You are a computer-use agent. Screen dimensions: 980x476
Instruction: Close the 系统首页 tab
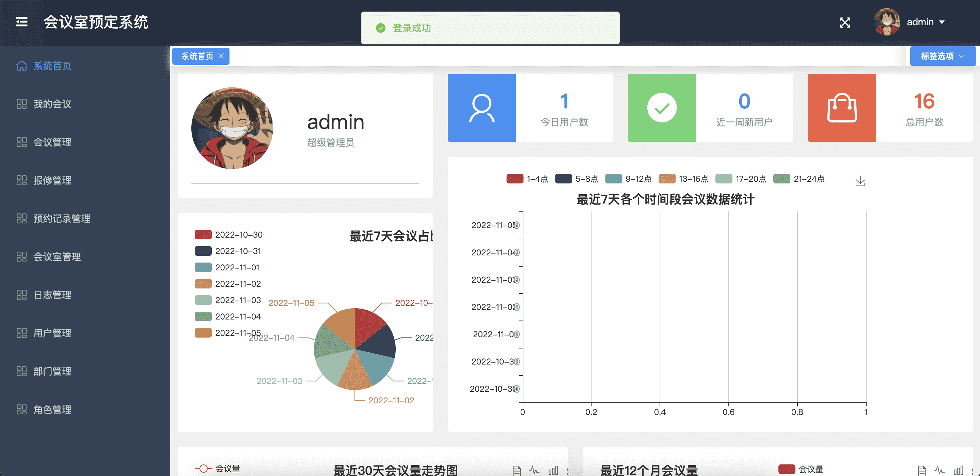[221, 56]
